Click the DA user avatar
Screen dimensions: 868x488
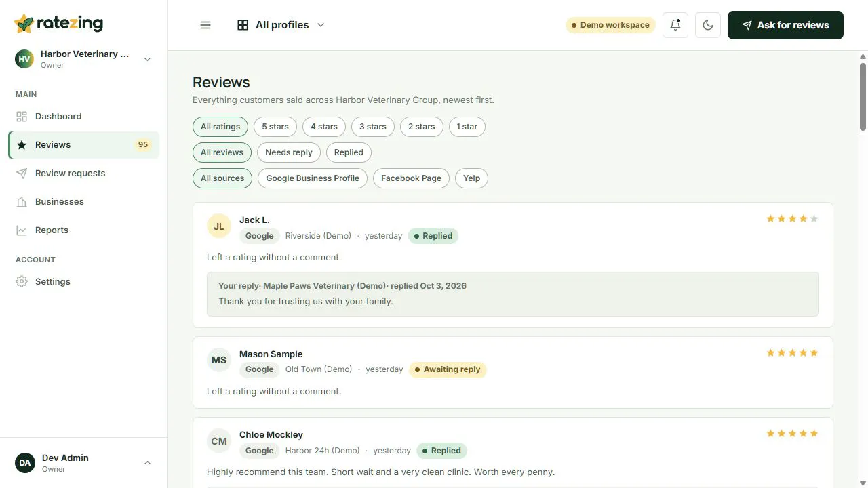25,463
